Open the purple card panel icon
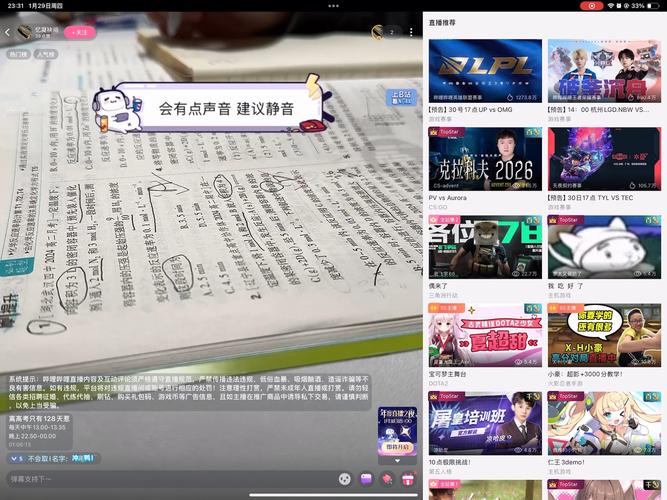The width and height of the screenshot is (667, 500). coord(366,480)
